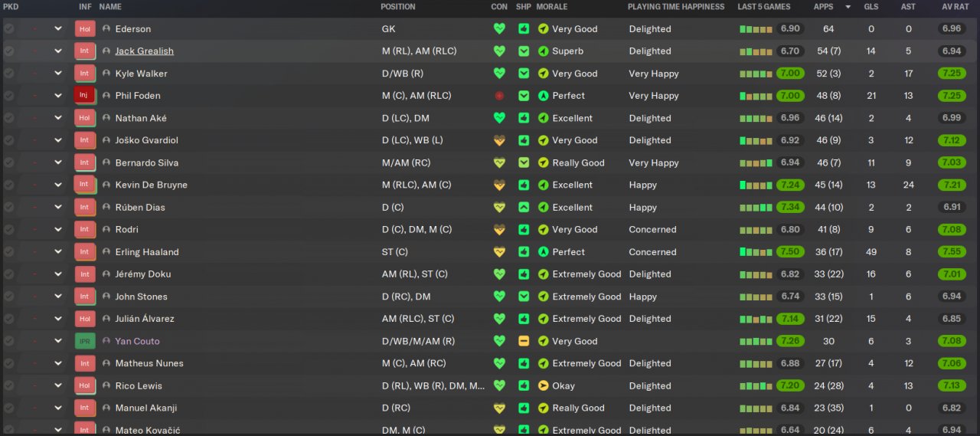Click Ederson's green heart condition icon
The height and width of the screenshot is (436, 980).
coord(499,29)
